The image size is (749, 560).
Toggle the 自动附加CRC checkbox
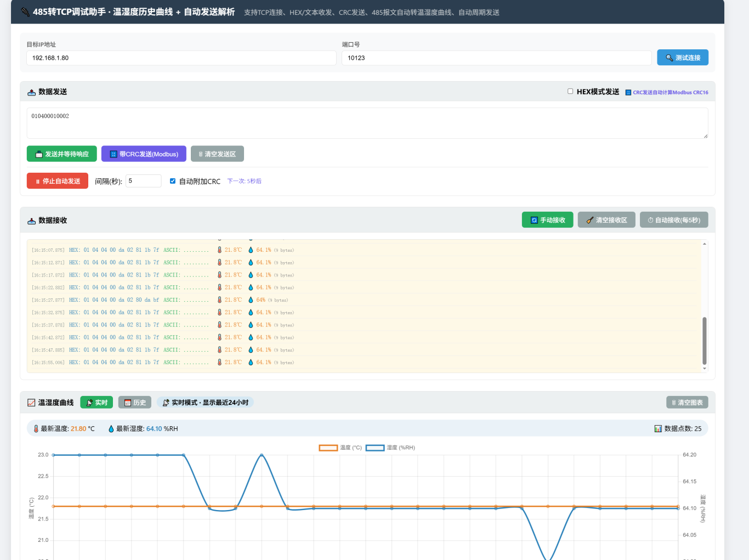pos(173,181)
